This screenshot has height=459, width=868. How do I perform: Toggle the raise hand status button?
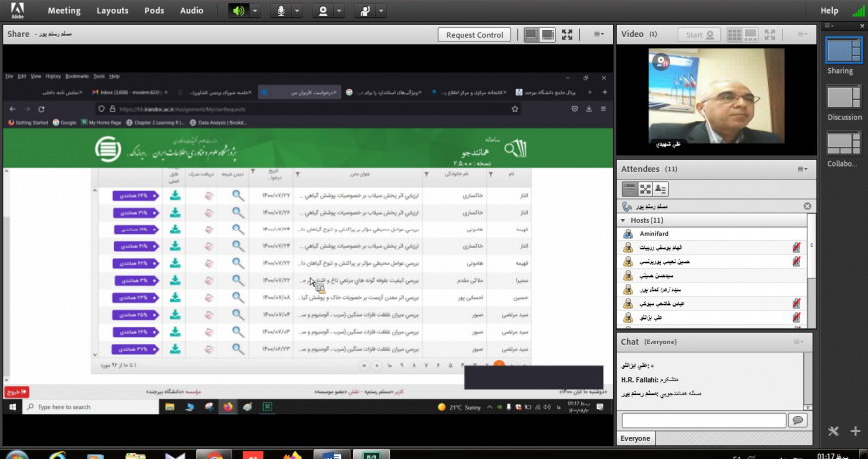(x=365, y=11)
